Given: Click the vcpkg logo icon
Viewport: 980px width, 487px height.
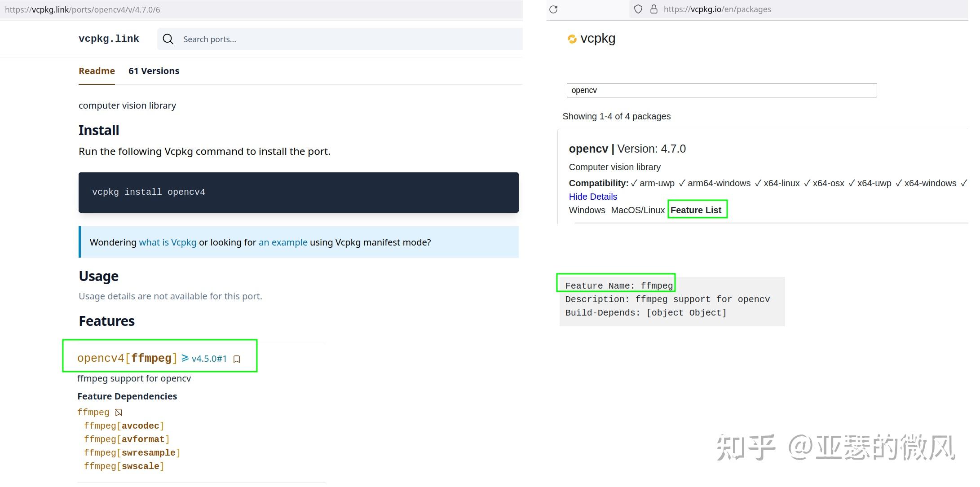Looking at the screenshot, I should [572, 39].
